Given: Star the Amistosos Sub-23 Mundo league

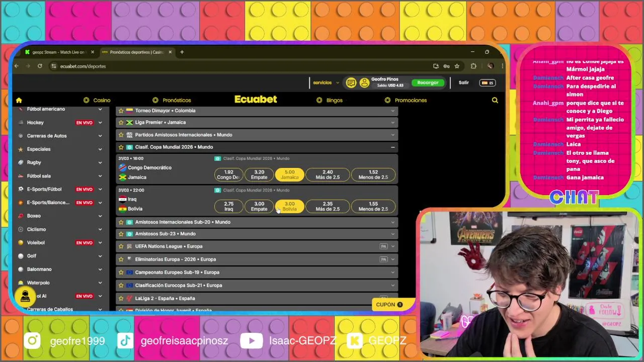Looking at the screenshot, I should pos(121,234).
